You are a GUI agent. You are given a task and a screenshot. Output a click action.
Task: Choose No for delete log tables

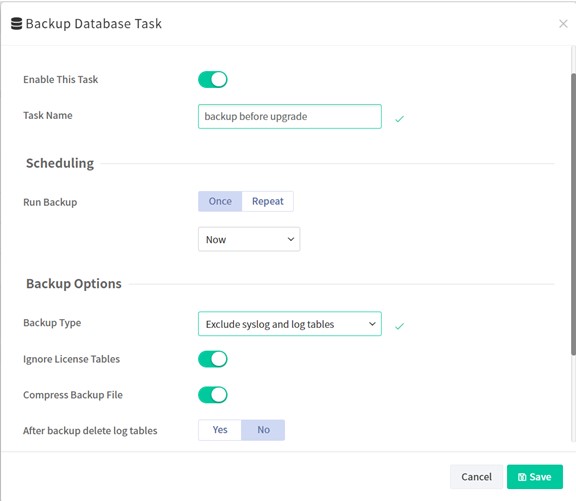click(263, 430)
